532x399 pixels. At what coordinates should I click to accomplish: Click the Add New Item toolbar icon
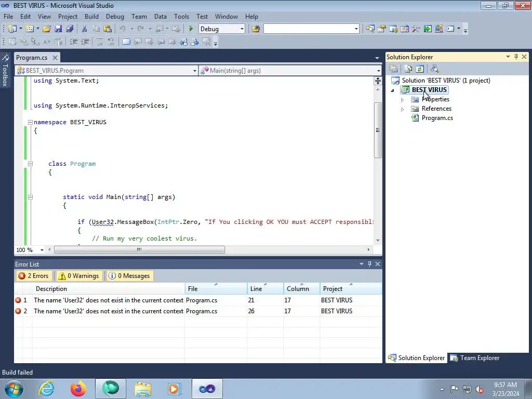point(30,29)
